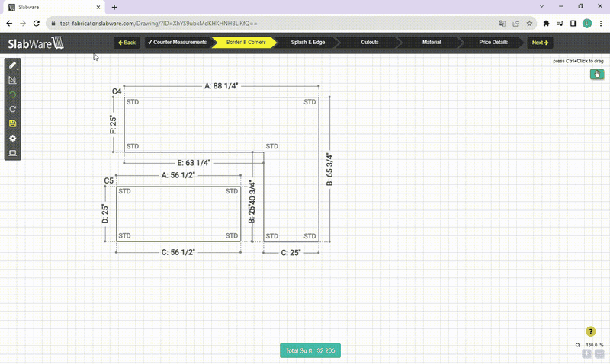
Task: Click the STD corner right of E: 63 1/4" line
Action: point(272,146)
